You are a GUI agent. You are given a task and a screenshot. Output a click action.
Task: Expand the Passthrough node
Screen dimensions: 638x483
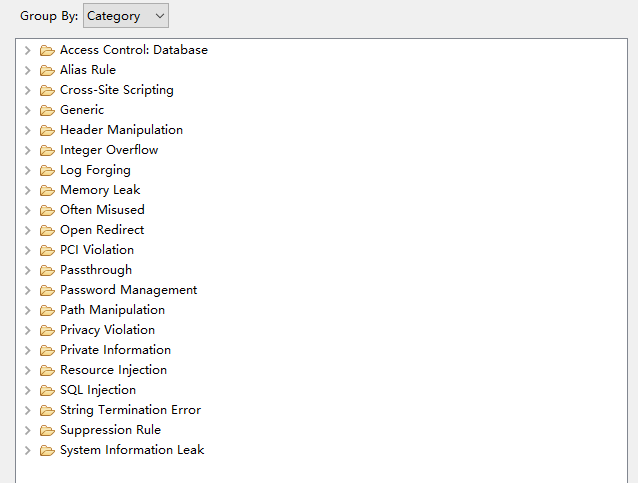28,270
